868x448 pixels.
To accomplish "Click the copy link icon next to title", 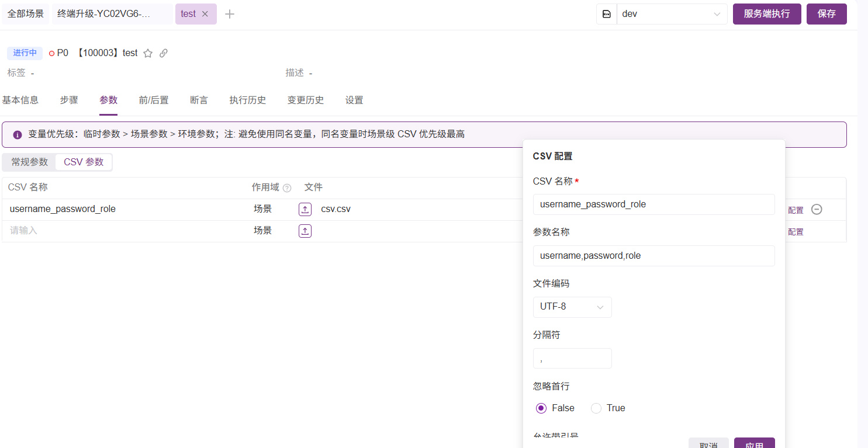I will [164, 53].
